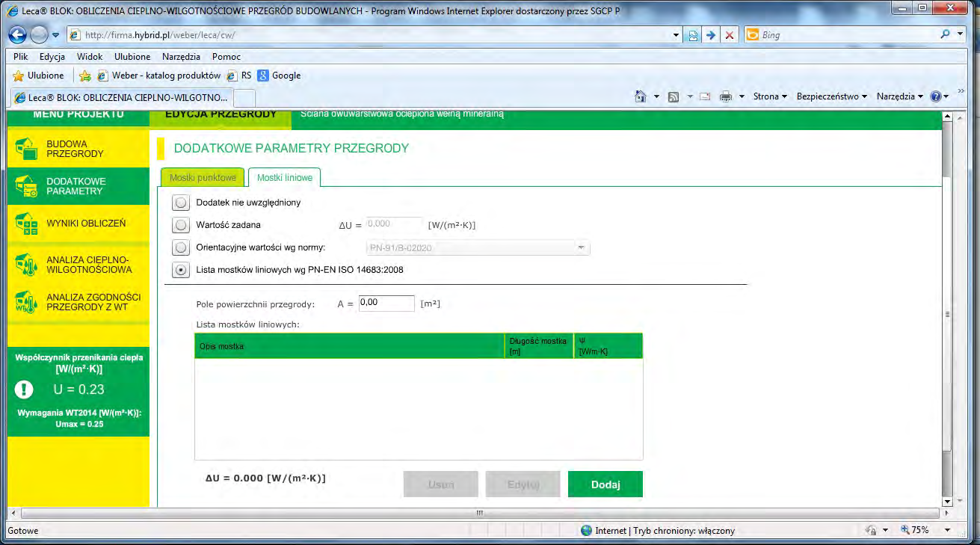This screenshot has height=545, width=980.
Task: Expand the address bar URL history dropdown
Action: [x=676, y=35]
